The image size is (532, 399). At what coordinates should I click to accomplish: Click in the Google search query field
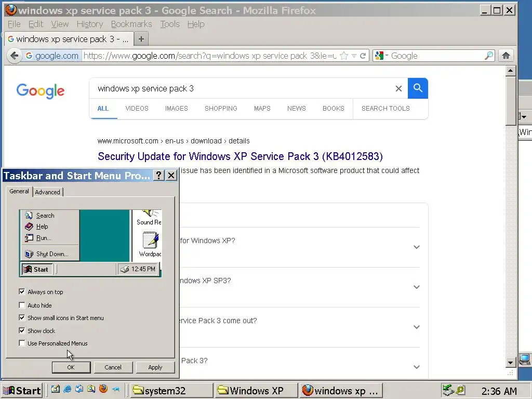tap(241, 88)
